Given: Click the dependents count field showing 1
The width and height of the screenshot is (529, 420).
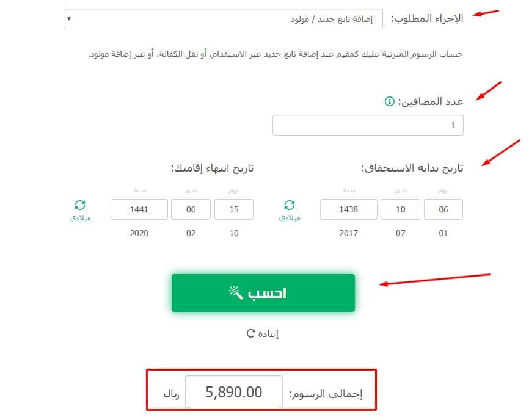Looking at the screenshot, I should click(368, 125).
